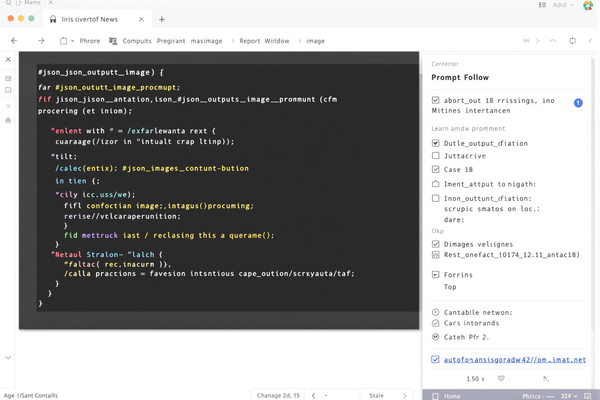Click the blue notification badge in panel

tap(578, 103)
